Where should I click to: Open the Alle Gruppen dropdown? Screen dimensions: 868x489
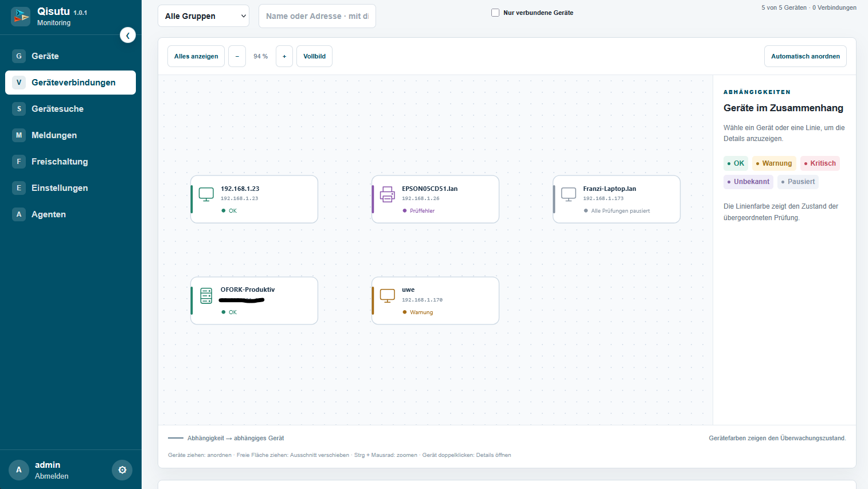pos(204,16)
